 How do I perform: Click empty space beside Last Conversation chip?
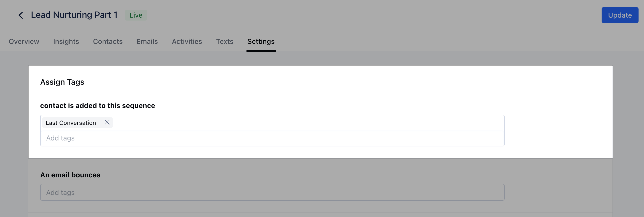307,123
